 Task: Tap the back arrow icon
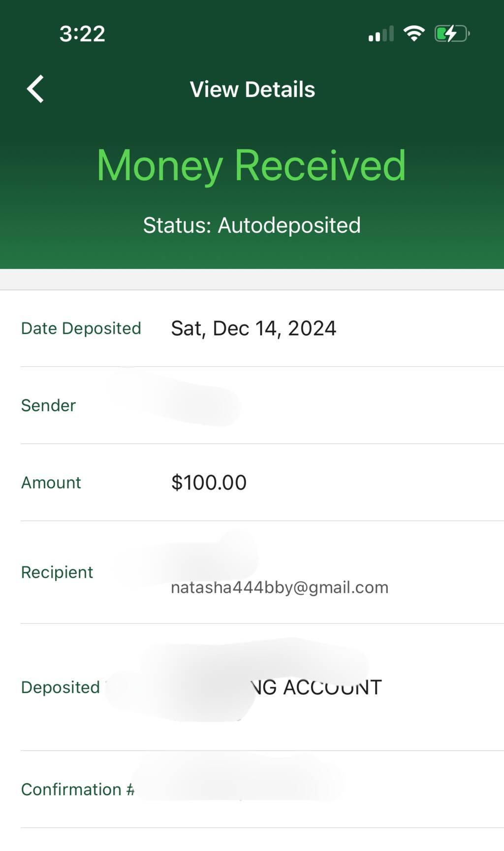click(35, 89)
